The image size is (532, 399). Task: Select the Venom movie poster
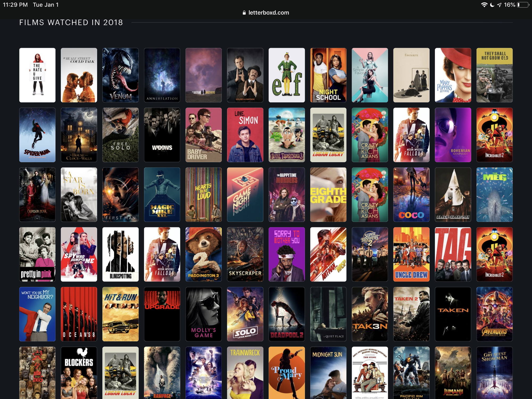point(120,75)
